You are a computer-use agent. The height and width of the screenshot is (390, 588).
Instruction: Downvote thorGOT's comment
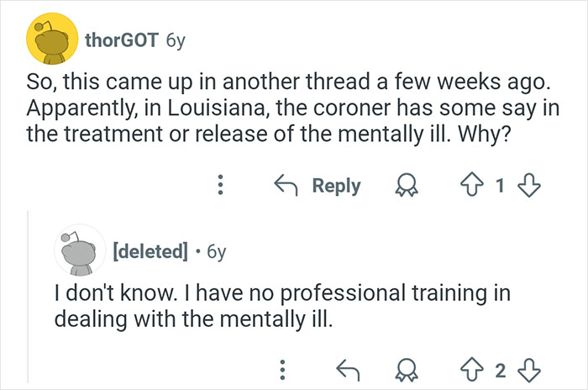tap(527, 186)
